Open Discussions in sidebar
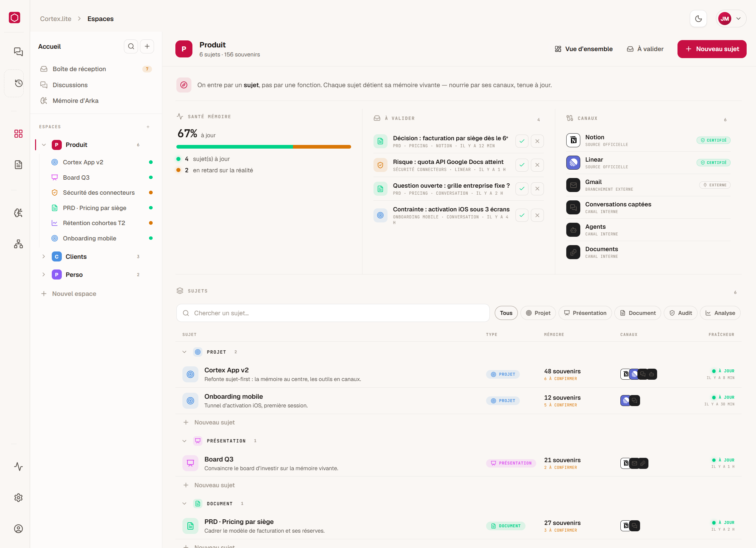756x548 pixels. point(96,85)
